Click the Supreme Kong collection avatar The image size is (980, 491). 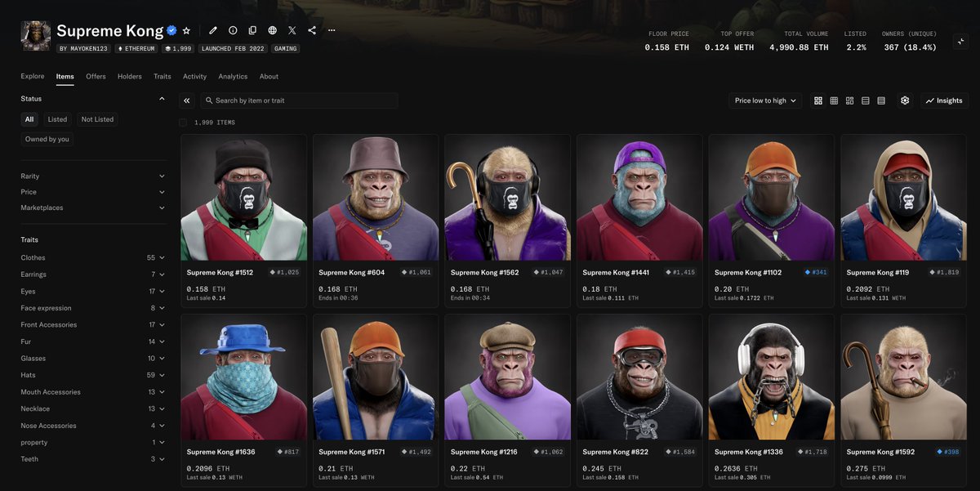tap(35, 36)
